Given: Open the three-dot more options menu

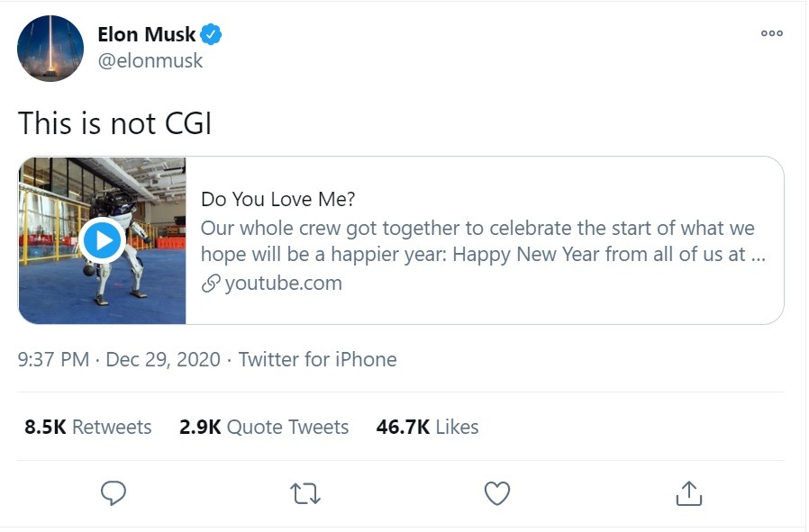Looking at the screenshot, I should click(772, 33).
